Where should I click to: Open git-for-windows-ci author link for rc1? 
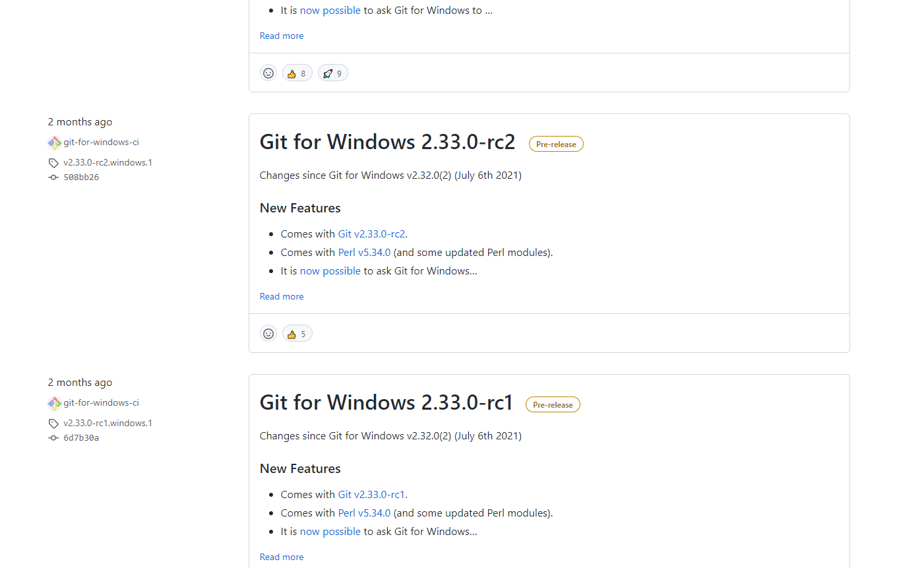(x=101, y=402)
